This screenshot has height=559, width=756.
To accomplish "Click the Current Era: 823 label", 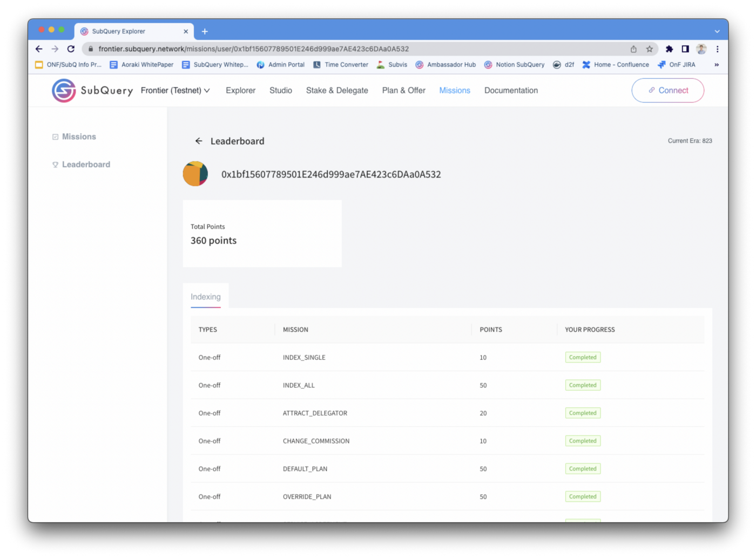I will click(x=690, y=141).
